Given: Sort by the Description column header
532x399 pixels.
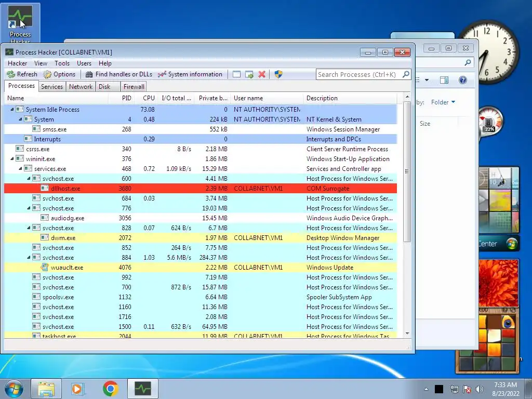Looking at the screenshot, I should pyautogui.click(x=350, y=98).
